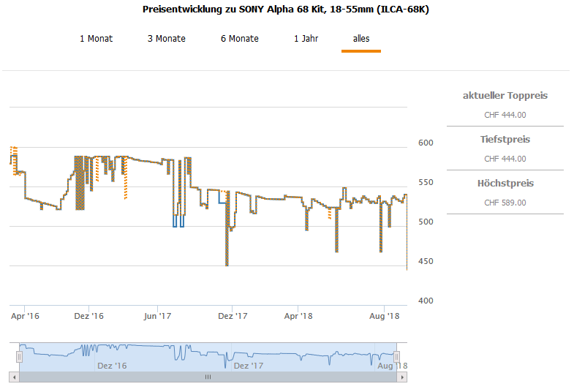Click the Jun '17 x-axis label
The width and height of the screenshot is (574, 392).
tap(157, 316)
